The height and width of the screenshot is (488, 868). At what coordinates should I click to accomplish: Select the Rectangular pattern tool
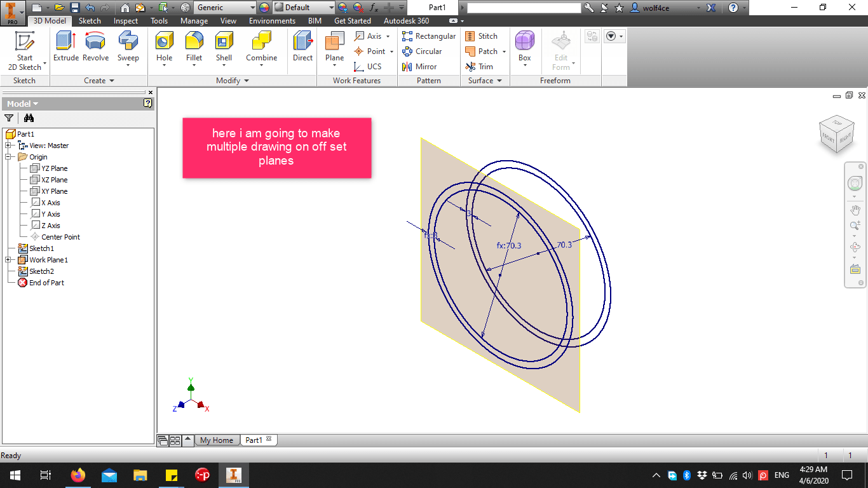tap(429, 36)
